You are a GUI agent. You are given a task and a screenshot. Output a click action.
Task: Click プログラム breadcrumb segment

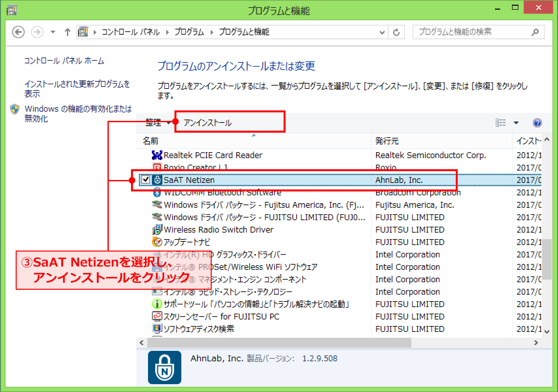189,32
